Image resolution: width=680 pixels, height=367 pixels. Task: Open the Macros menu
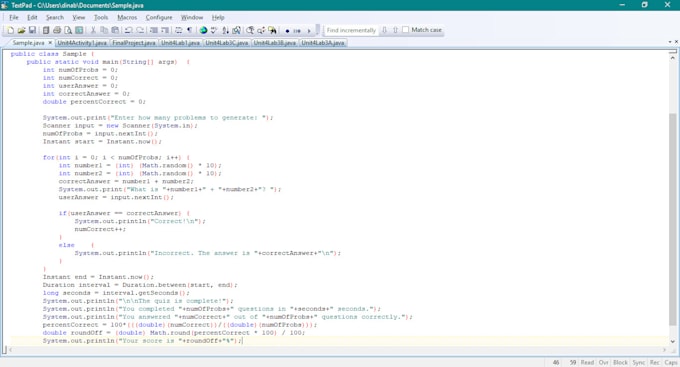(127, 17)
